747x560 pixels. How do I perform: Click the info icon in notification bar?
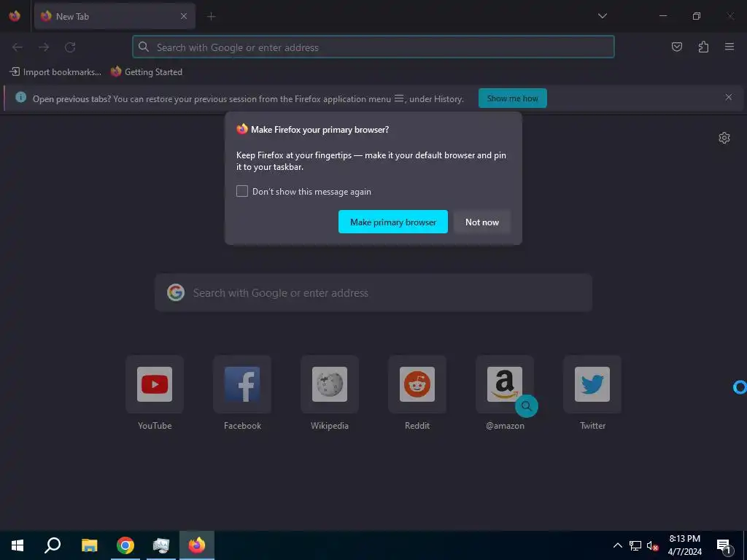20,97
